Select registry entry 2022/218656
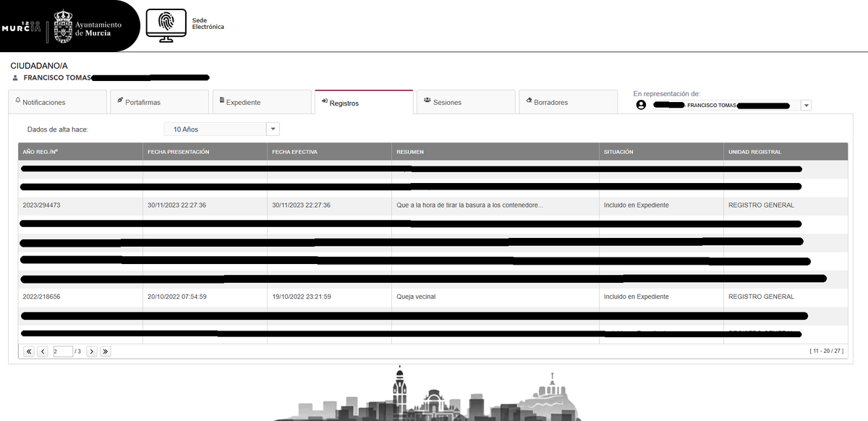Viewport: 868px width, 421px height. 42,297
